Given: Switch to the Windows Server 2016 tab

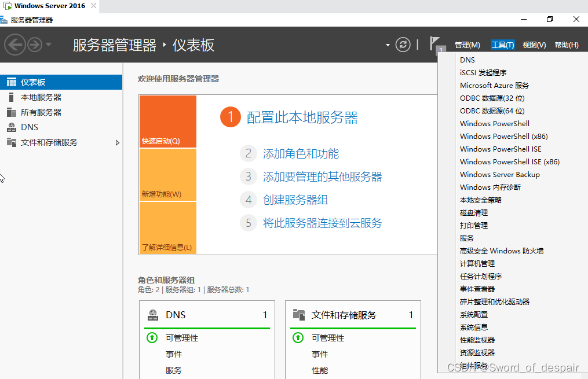Looking at the screenshot, I should point(49,6).
